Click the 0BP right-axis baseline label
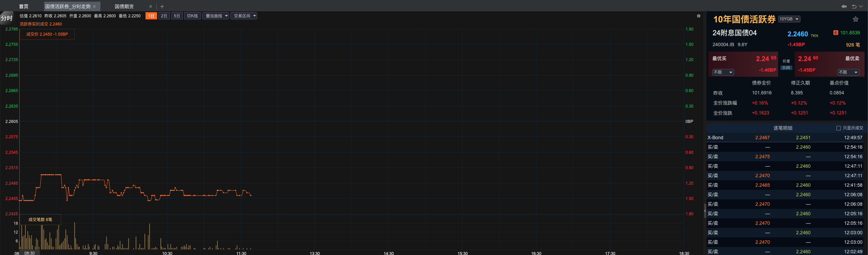This screenshot has height=255, width=868. 689,122
